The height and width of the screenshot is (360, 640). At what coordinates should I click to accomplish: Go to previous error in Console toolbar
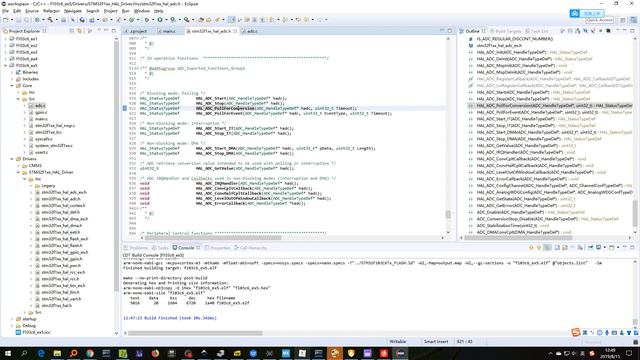[x=539, y=247]
